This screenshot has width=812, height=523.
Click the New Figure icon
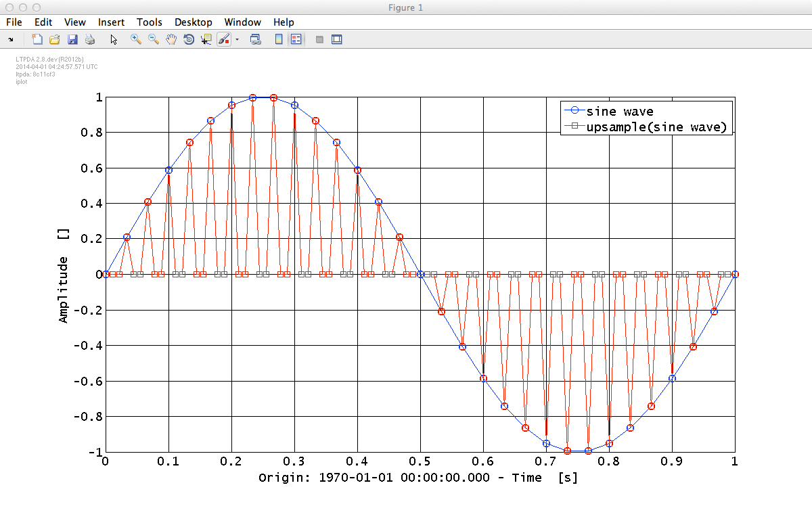37,39
